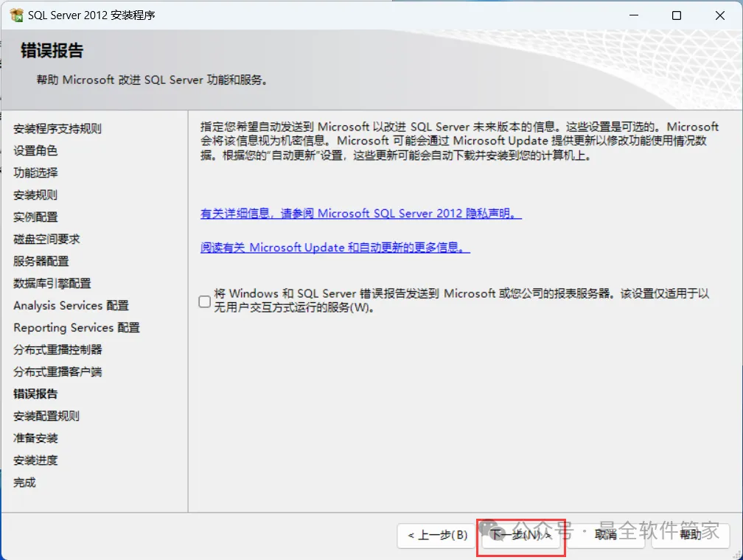The width and height of the screenshot is (743, 560).
Task: Enable sending error reports to Microsoft checkbox
Action: [205, 301]
